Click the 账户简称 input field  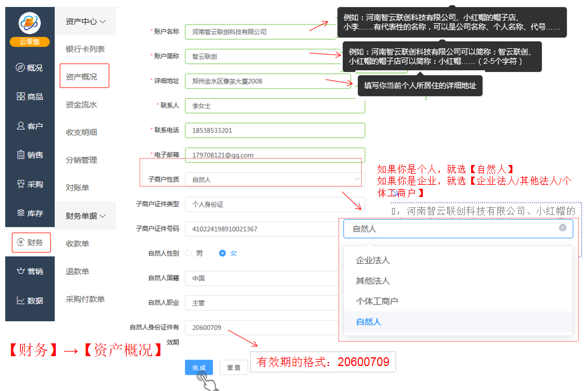[x=262, y=56]
